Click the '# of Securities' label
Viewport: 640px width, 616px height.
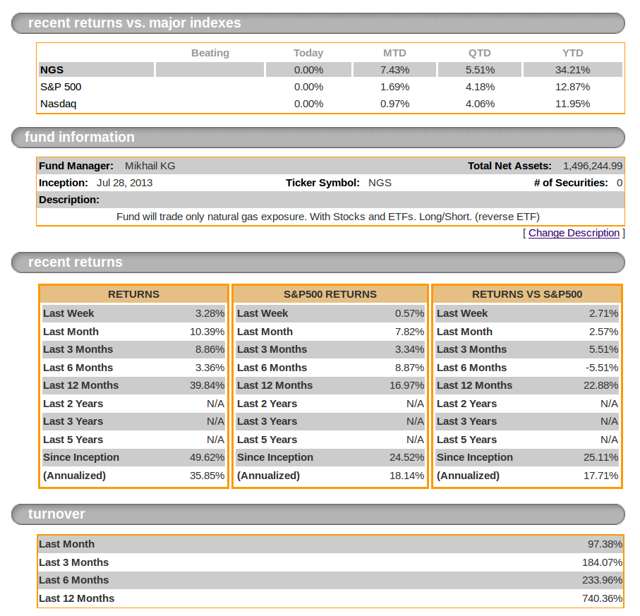(x=571, y=183)
